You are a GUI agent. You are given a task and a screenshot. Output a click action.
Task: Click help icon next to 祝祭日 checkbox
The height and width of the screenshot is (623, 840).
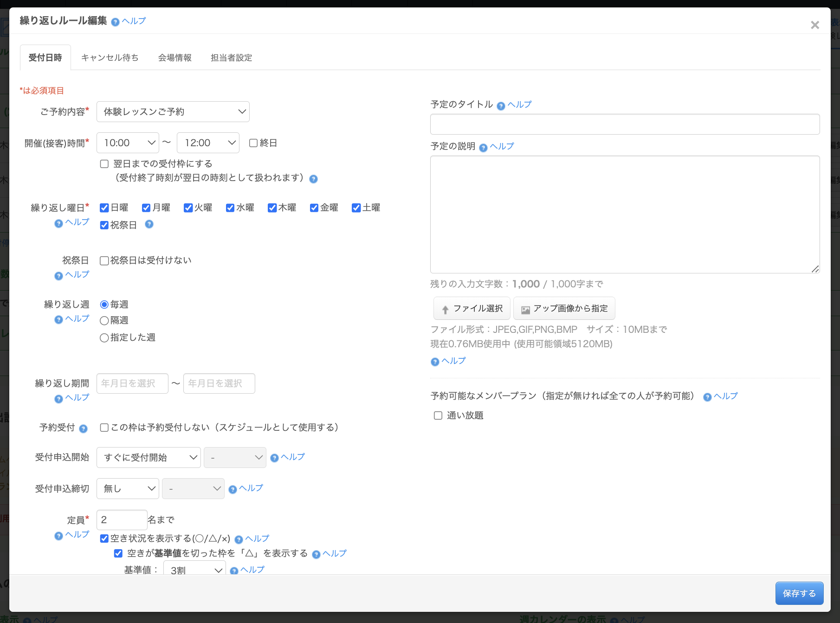click(x=149, y=224)
